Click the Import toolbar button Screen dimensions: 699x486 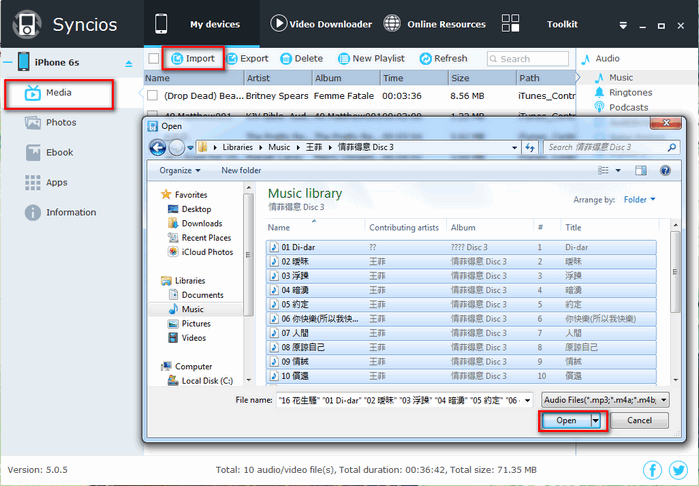[x=193, y=58]
